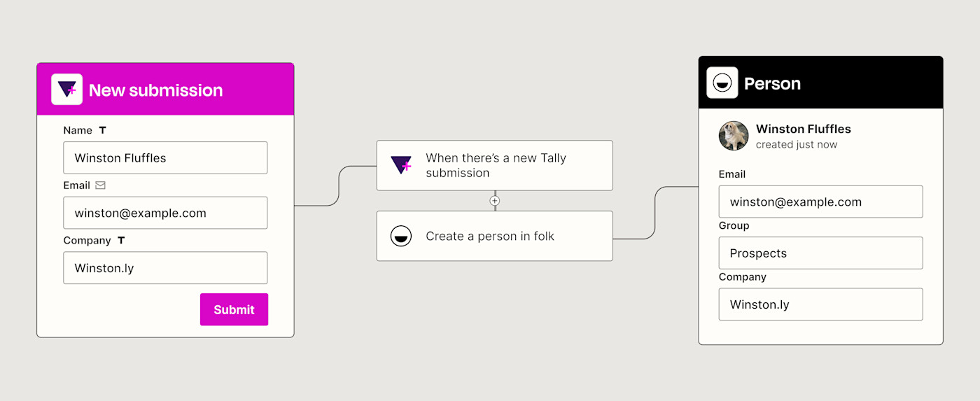Select the Group field showing Prospects

820,253
